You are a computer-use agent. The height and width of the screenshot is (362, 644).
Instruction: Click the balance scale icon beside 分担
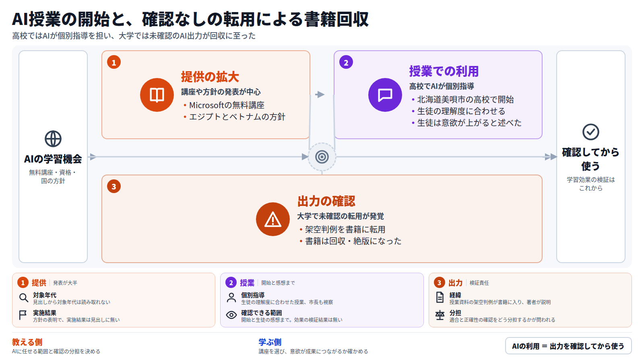coord(440,315)
